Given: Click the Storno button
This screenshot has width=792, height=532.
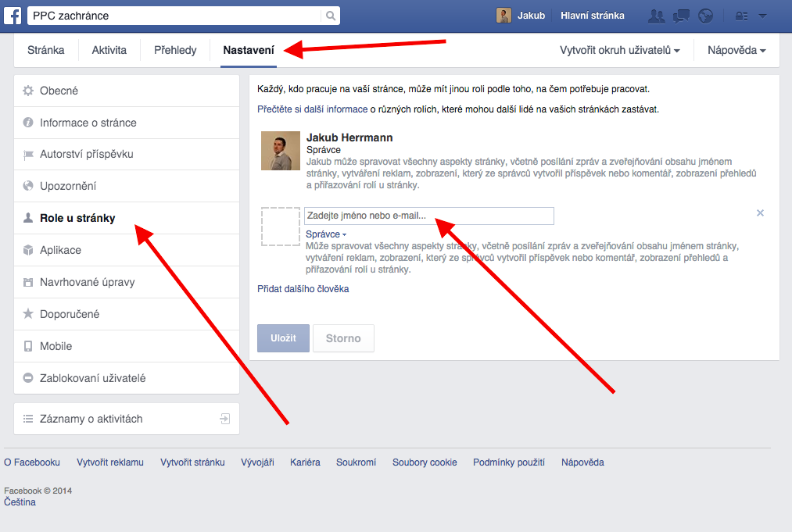Looking at the screenshot, I should [x=343, y=338].
